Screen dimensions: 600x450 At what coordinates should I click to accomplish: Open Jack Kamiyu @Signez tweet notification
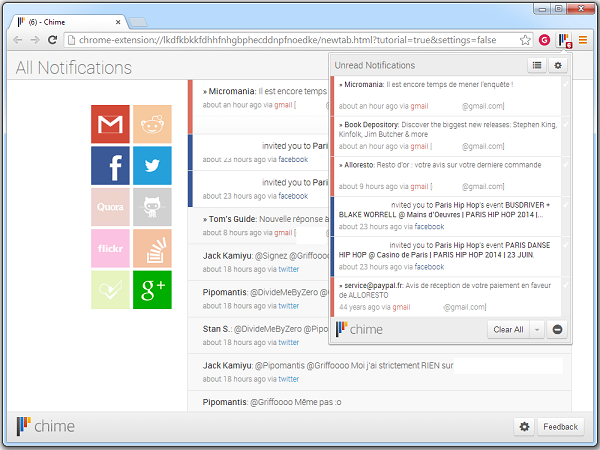click(258, 262)
